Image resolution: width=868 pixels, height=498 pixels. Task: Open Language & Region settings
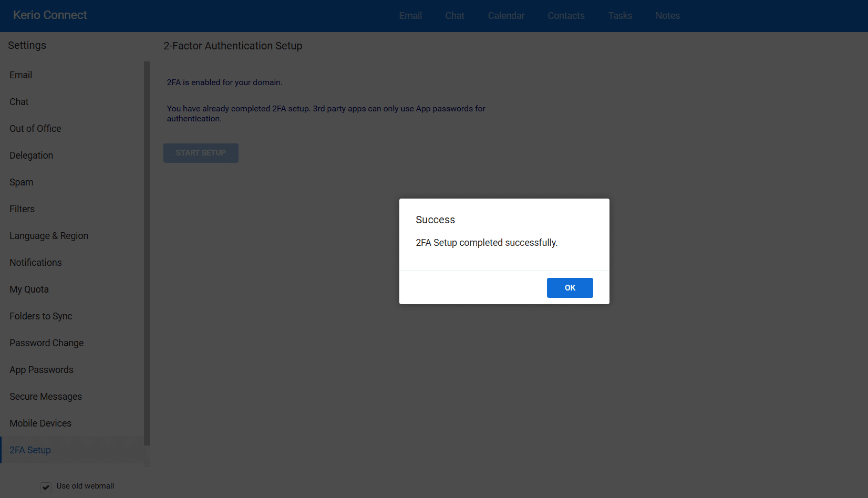point(49,236)
